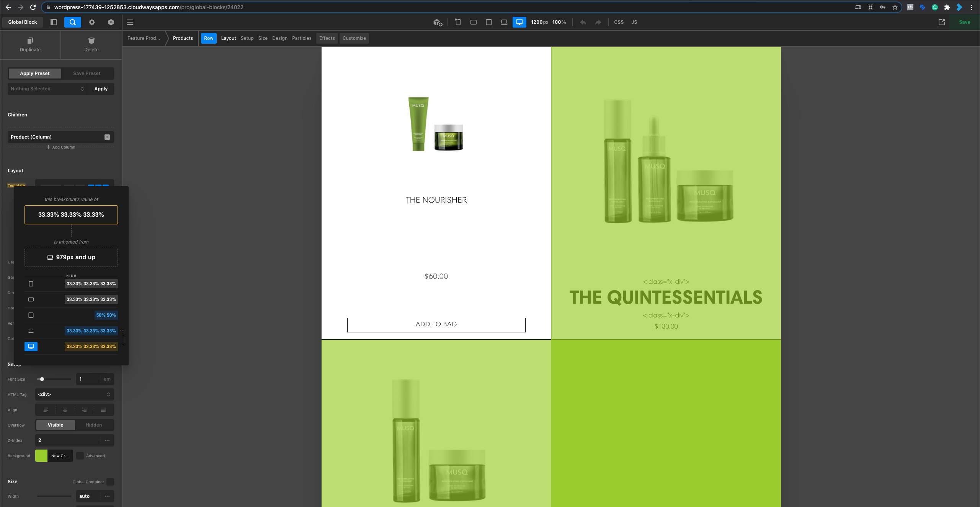
Task: Open the settings gear in top bar
Action: 92,22
